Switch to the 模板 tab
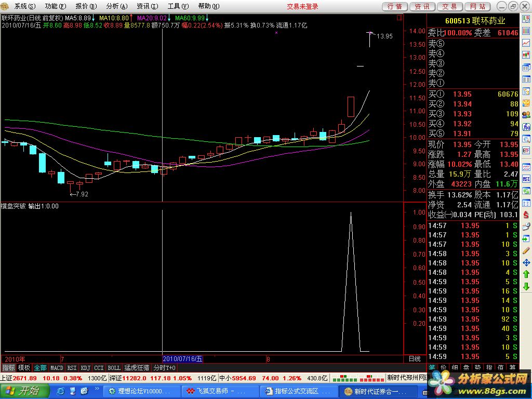Viewport: 532px width, 399px height. coord(24,368)
